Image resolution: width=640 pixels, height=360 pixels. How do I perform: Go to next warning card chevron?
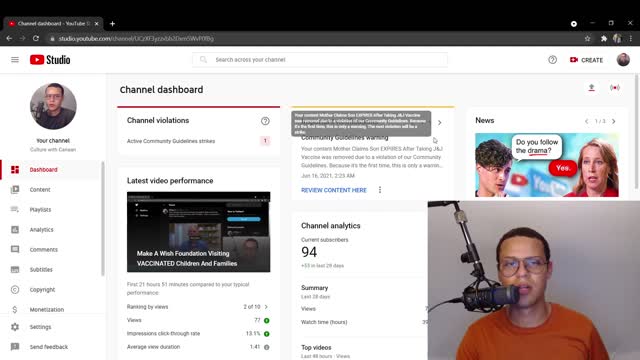[440, 122]
